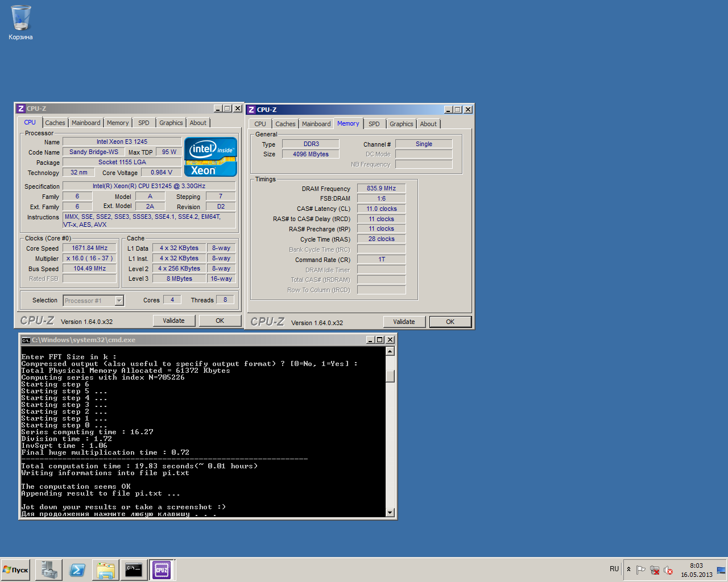The width and height of the screenshot is (728, 582).
Task: Click the 4096 MBytes size value
Action: pos(311,154)
